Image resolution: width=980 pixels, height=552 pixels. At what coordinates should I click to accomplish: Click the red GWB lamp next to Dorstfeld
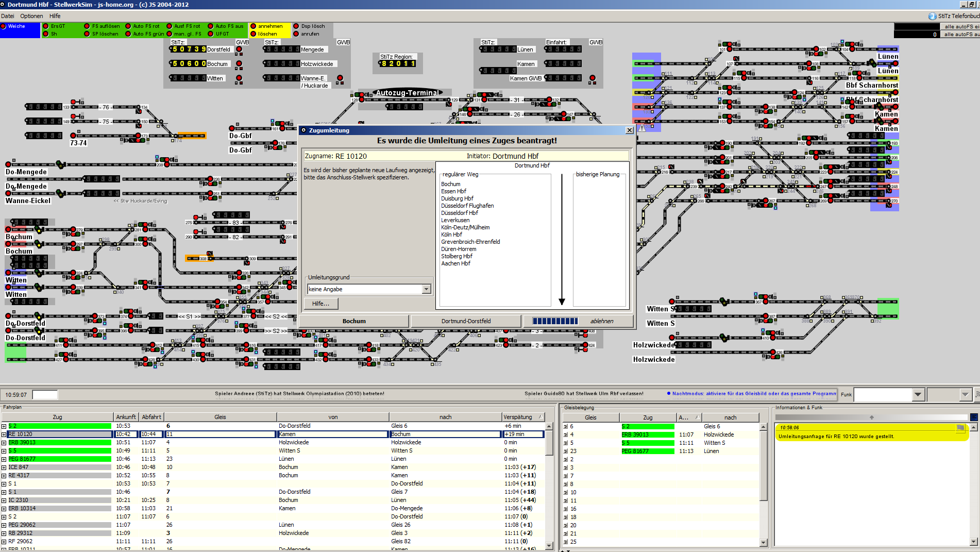[239, 49]
